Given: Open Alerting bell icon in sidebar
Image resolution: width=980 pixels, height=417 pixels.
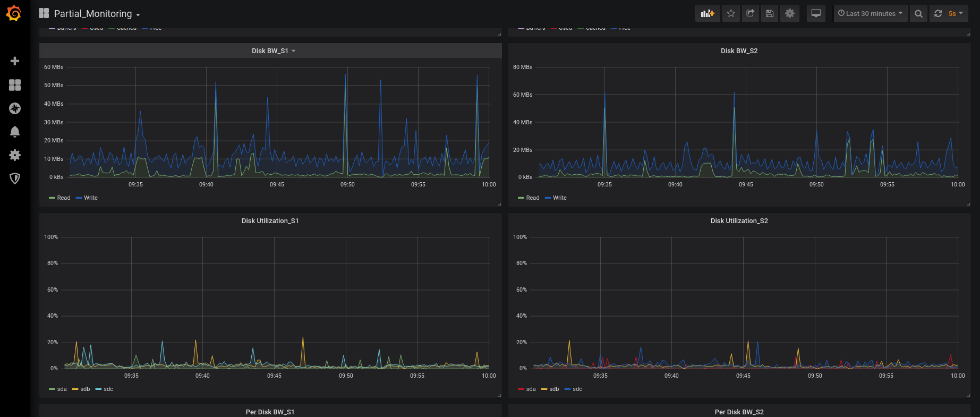Looking at the screenshot, I should coord(15,132).
